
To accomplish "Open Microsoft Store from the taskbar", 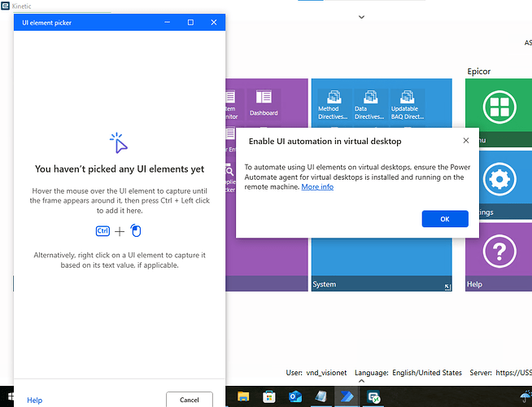I will pyautogui.click(x=269, y=396).
